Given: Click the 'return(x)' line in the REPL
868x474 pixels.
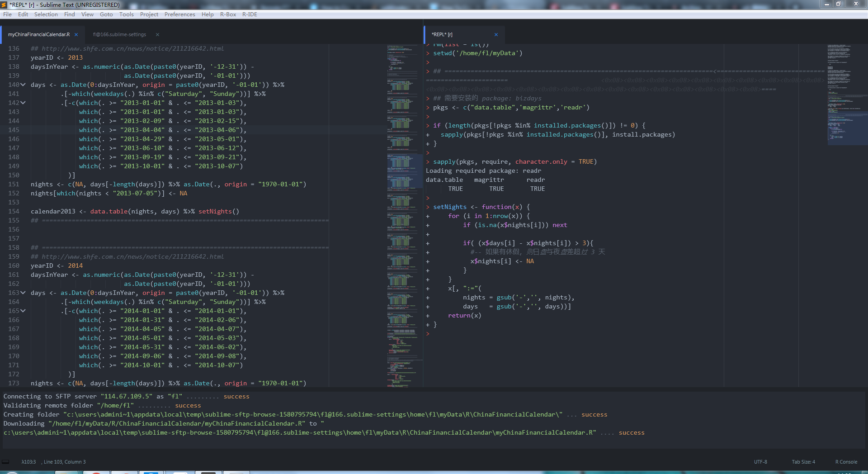Looking at the screenshot, I should pyautogui.click(x=465, y=315).
